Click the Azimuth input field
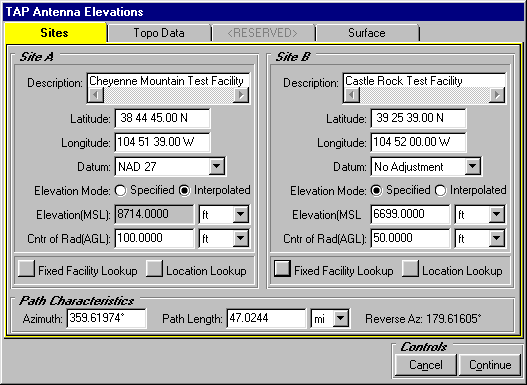 [106, 318]
